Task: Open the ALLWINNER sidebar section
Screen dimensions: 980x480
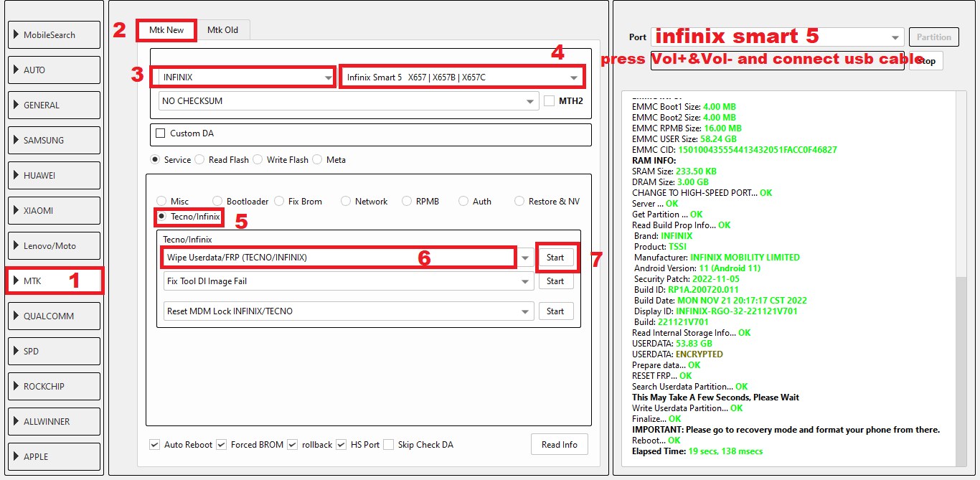Action: click(55, 422)
